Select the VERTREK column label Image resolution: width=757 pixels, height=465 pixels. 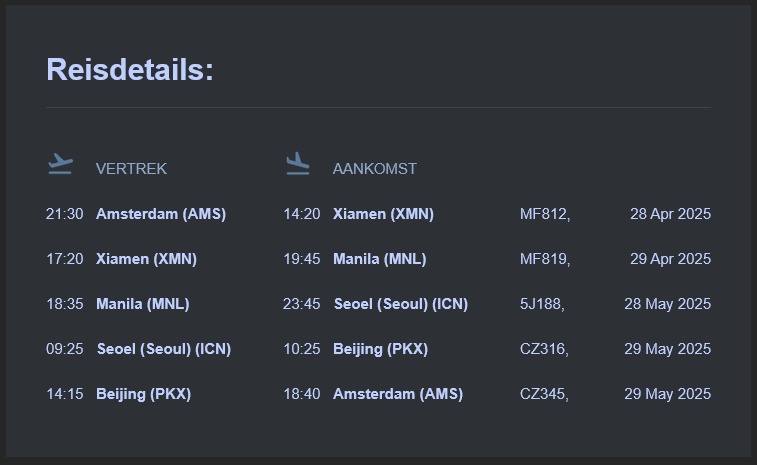tap(131, 169)
